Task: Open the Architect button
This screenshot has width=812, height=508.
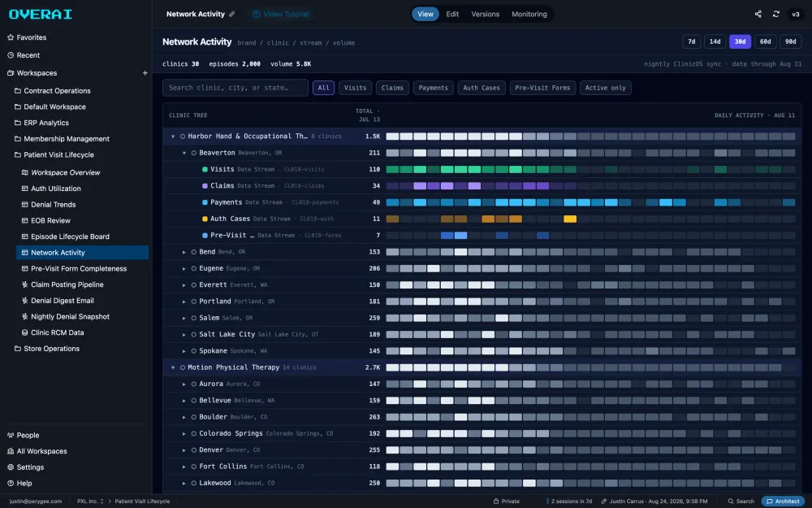Action: coord(783,501)
